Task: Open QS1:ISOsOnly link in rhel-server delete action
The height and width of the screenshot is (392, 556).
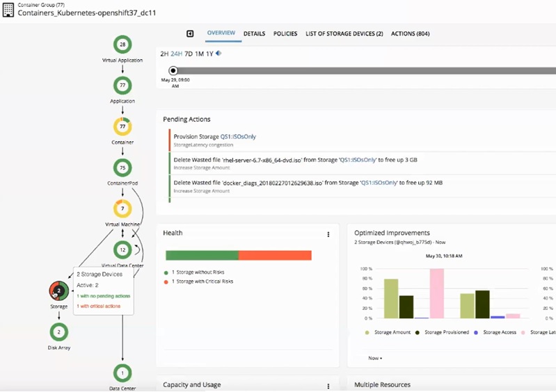Action: [358, 160]
